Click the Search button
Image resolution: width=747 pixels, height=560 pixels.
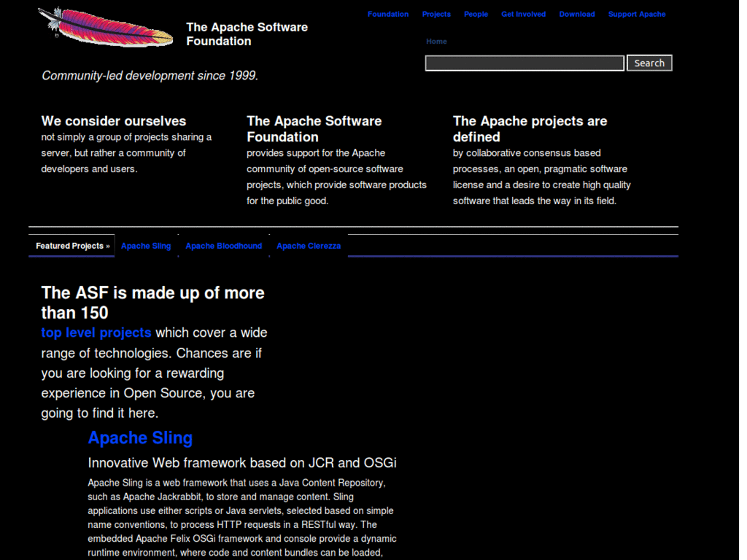pos(649,63)
